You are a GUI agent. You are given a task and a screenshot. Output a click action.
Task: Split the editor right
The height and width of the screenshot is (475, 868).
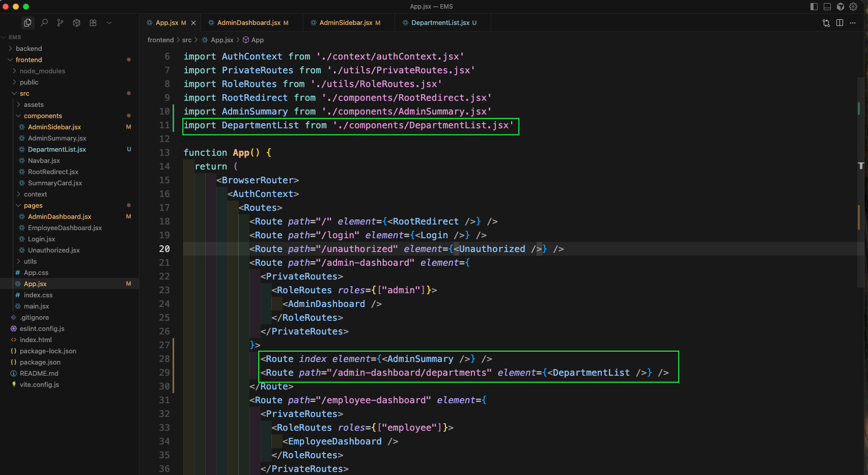839,23
